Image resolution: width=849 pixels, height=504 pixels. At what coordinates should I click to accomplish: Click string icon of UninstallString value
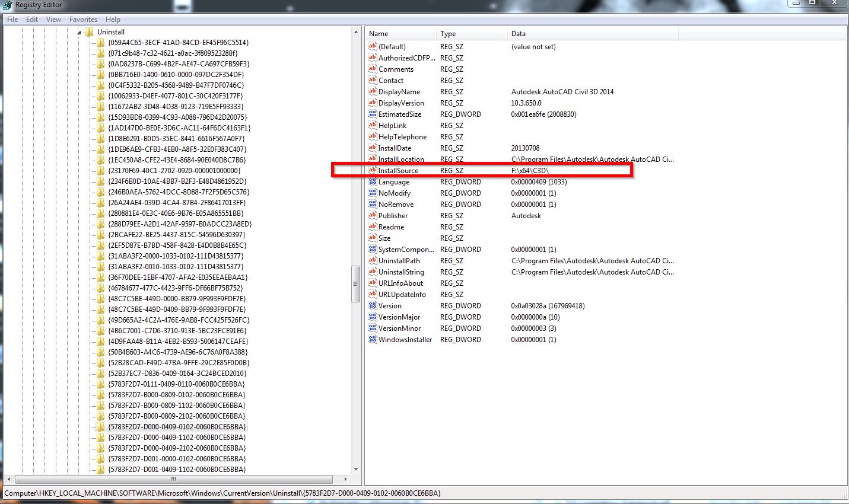[x=373, y=272]
